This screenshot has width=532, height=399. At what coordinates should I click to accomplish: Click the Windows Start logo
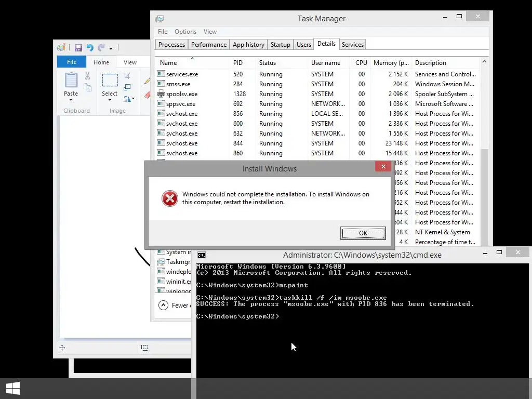13,389
